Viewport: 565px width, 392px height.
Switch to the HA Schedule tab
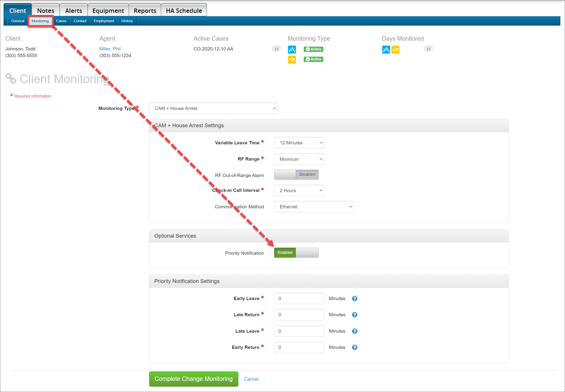pos(184,10)
